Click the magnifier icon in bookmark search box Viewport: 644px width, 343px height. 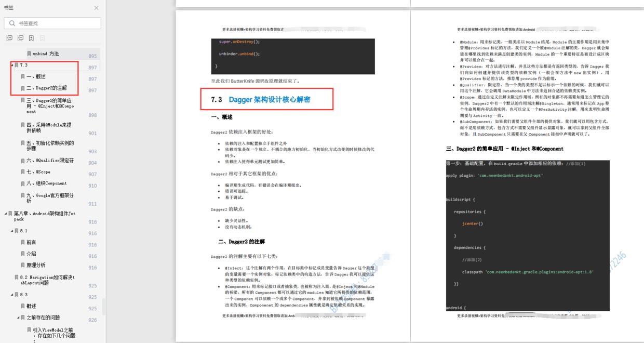click(x=11, y=23)
